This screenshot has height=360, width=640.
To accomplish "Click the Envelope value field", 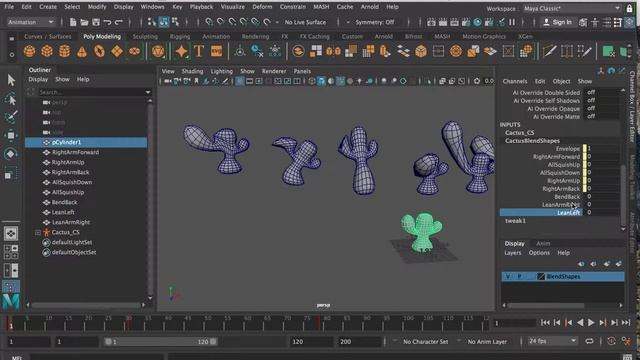I will 602,149.
